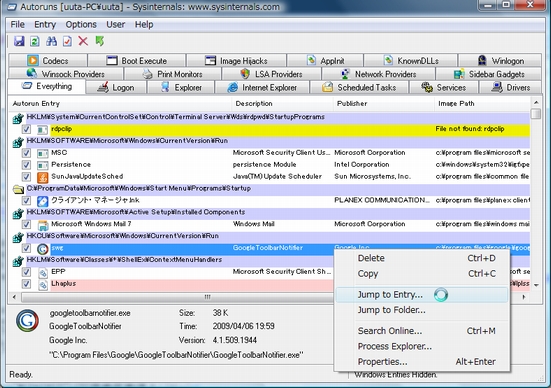551x388 pixels.
Task: Open the File menu
Action: [x=18, y=24]
